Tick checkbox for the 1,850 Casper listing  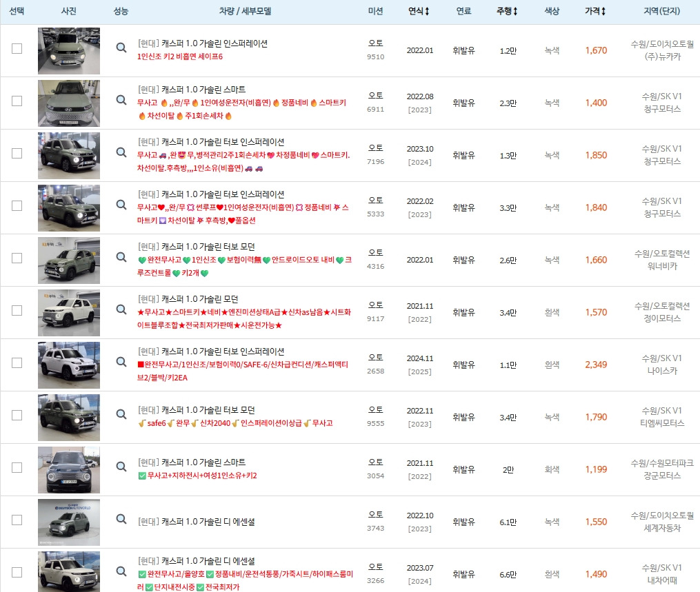coord(17,153)
